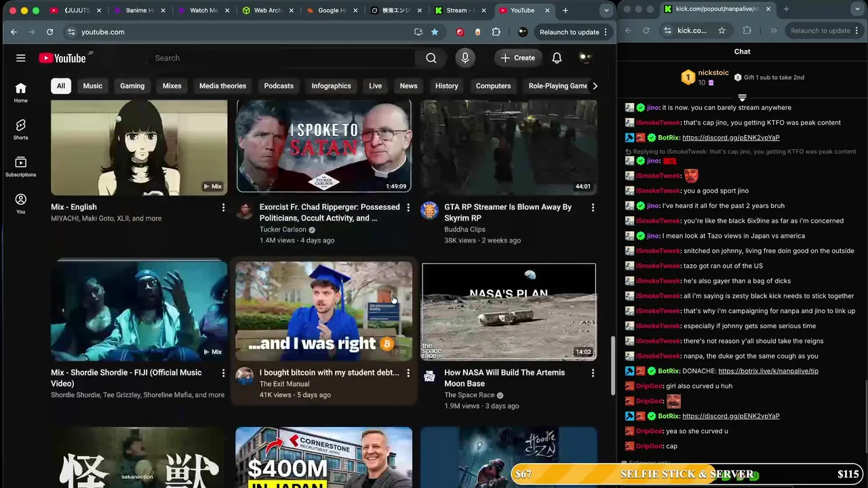Screen dimensions: 868x488
Task: Select the Gaming filter chip
Action: pyautogui.click(x=132, y=86)
